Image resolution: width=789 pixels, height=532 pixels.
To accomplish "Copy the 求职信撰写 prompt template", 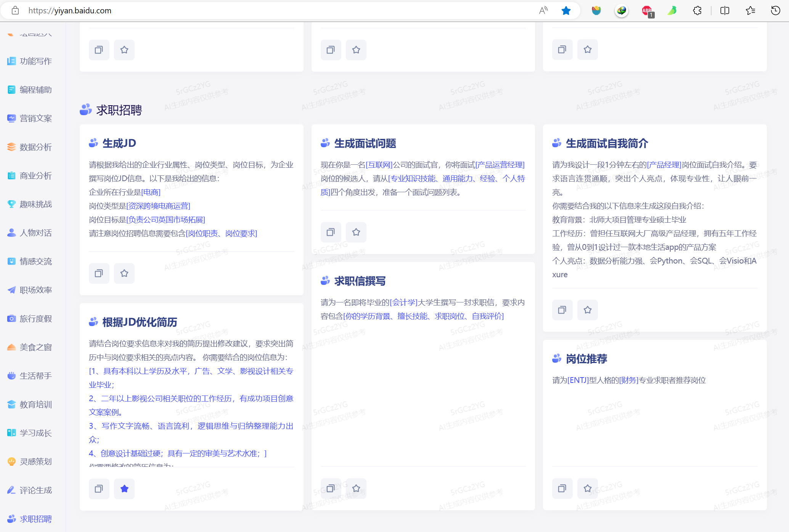I will [x=331, y=488].
